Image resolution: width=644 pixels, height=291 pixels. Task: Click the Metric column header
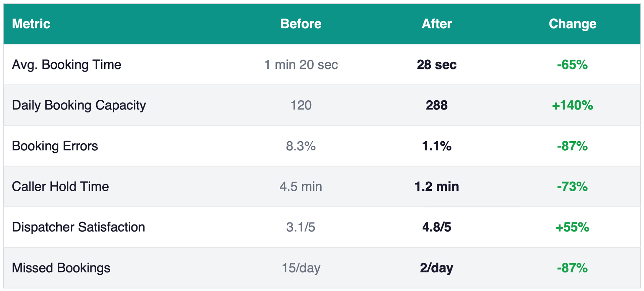(x=31, y=24)
